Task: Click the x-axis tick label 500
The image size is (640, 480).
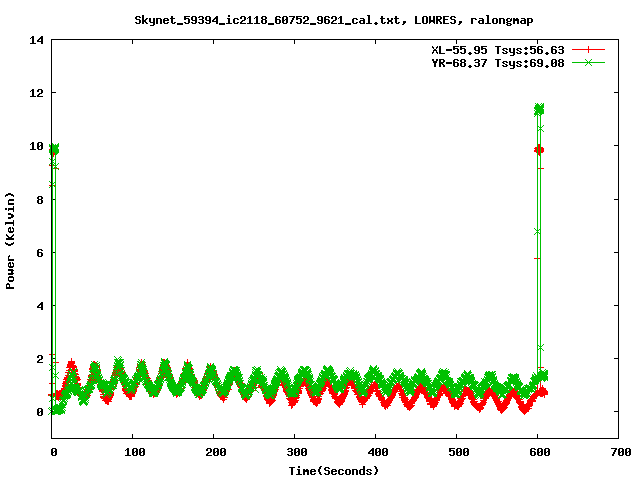Action: pyautogui.click(x=458, y=452)
